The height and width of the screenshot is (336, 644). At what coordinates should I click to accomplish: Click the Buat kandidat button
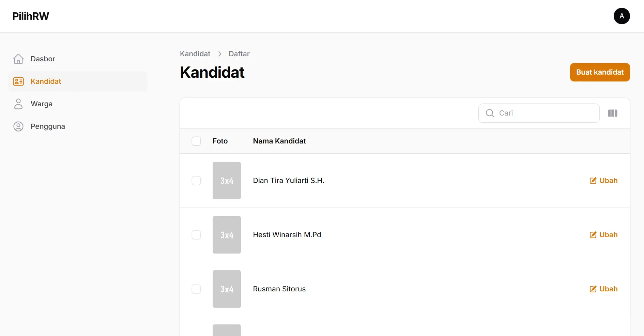[600, 72]
